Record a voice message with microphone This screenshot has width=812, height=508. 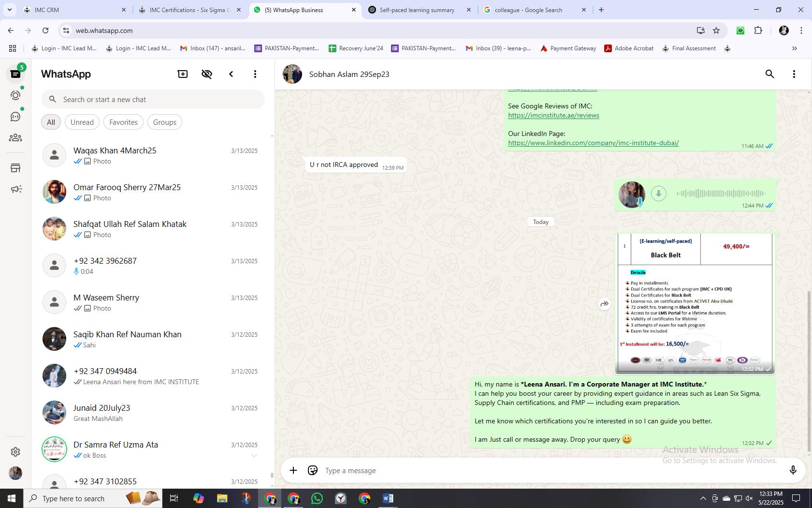[793, 470]
